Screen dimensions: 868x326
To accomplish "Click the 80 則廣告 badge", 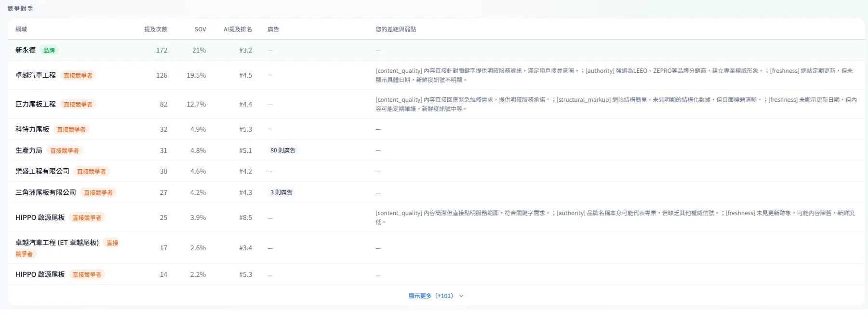I will coord(283,150).
